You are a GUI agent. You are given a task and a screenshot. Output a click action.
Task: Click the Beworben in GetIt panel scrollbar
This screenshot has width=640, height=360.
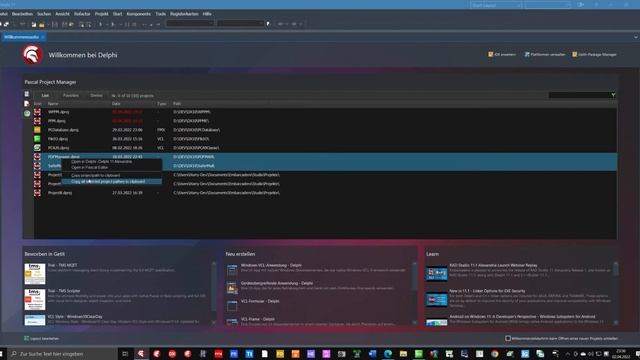pyautogui.click(x=214, y=293)
